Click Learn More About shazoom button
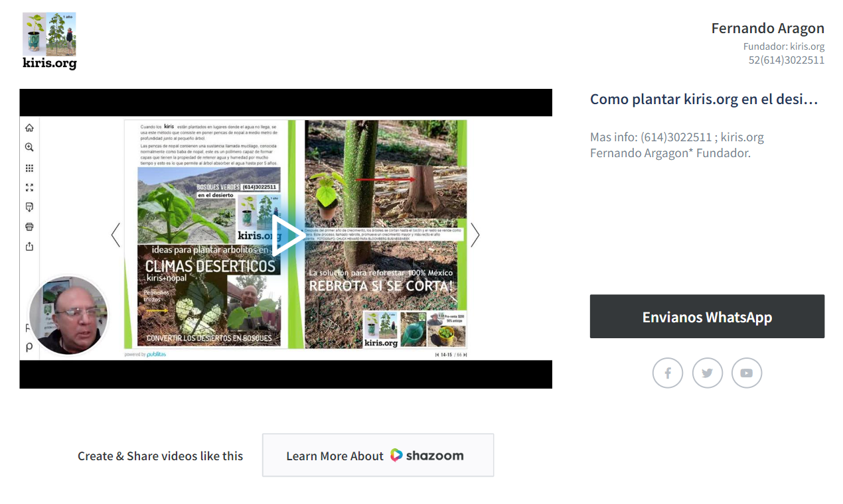The width and height of the screenshot is (843, 504). pyautogui.click(x=378, y=455)
